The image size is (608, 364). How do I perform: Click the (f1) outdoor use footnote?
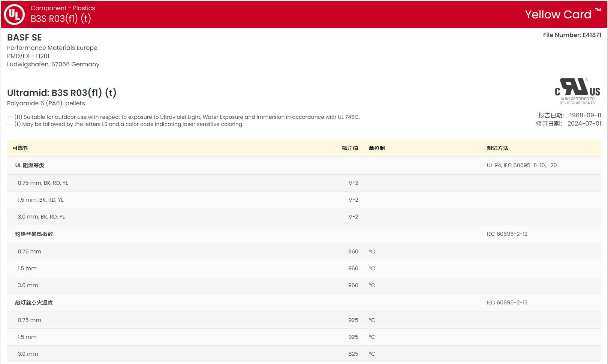click(183, 117)
